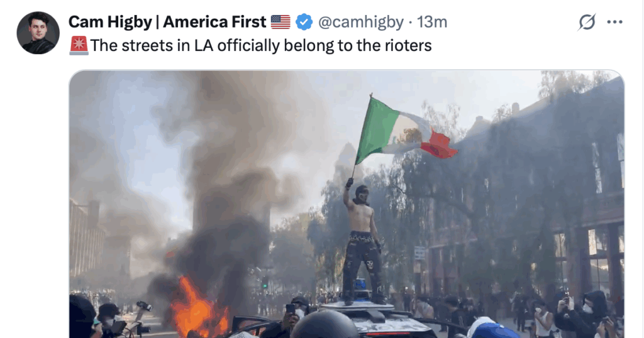644x338 pixels.
Task: Click the 13m timestamp link
Action: click(432, 22)
